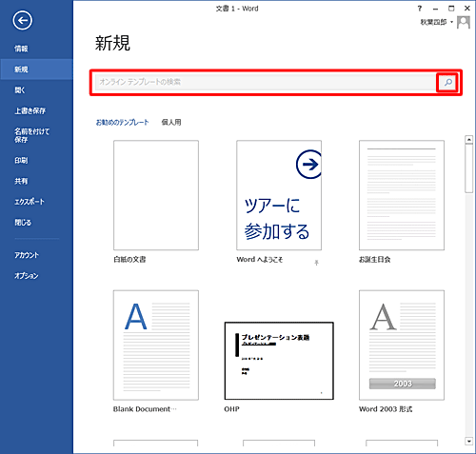Switch to 個人用 templates tab
476x454 pixels.
pyautogui.click(x=171, y=122)
